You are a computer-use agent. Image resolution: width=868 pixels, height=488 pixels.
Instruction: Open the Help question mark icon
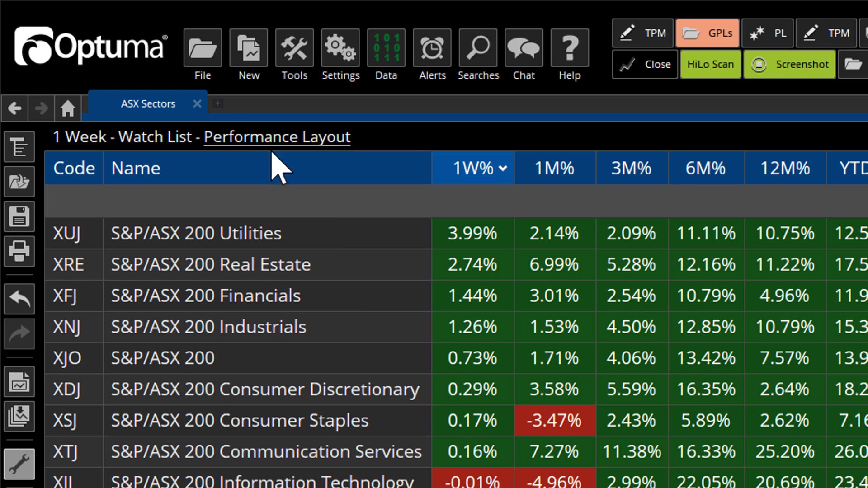pos(570,48)
